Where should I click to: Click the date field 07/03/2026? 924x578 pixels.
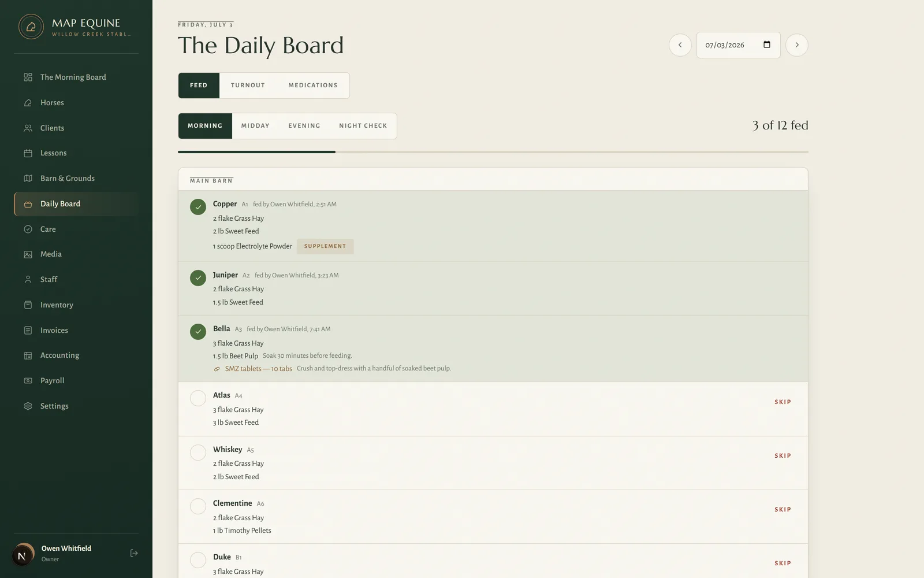click(738, 45)
